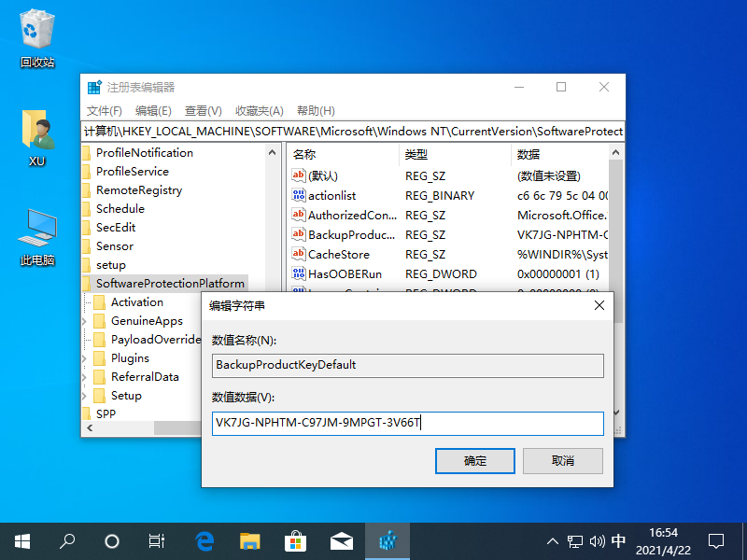The width and height of the screenshot is (747, 560).
Task: Click the HasOOBERun DWORD value icon
Action: point(299,274)
